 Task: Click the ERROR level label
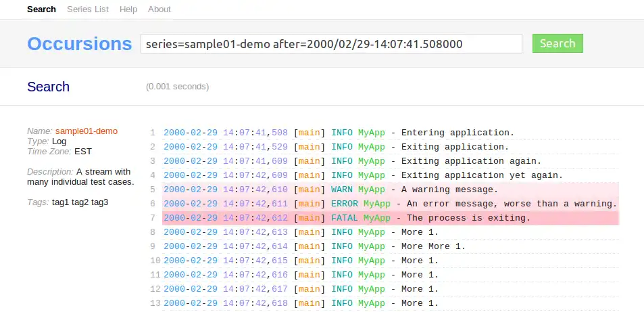coord(345,204)
